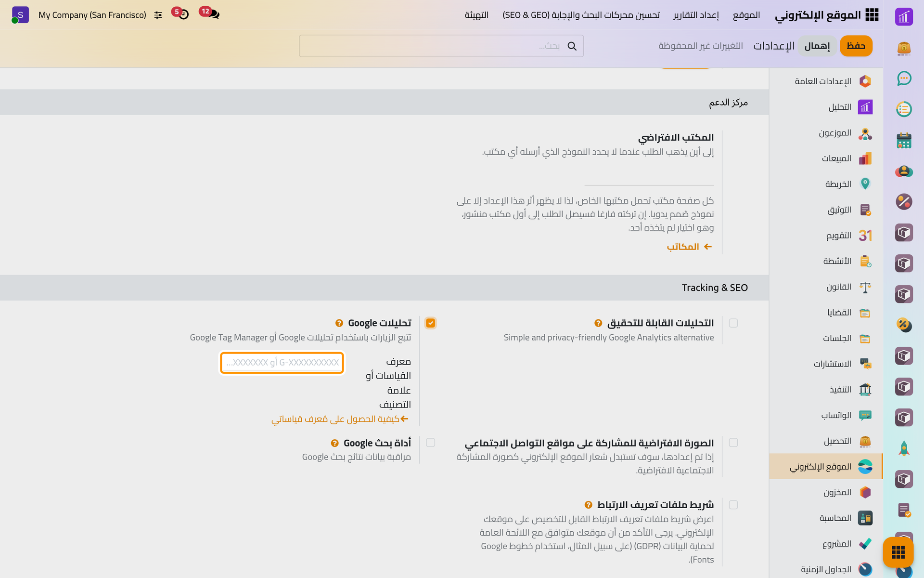Viewport: 924px width, 578px height.
Task: Open the apps grid icon beside الموقع الإلكتروني
Action: tap(872, 15)
